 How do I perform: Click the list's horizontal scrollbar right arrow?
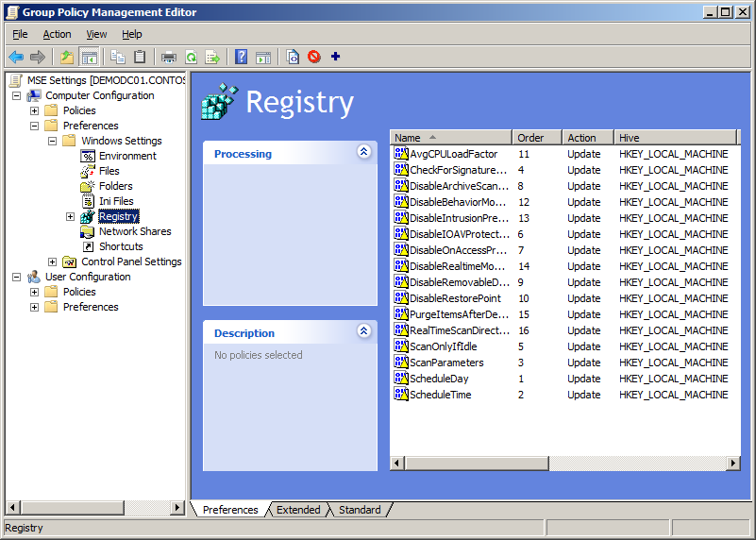click(x=733, y=463)
